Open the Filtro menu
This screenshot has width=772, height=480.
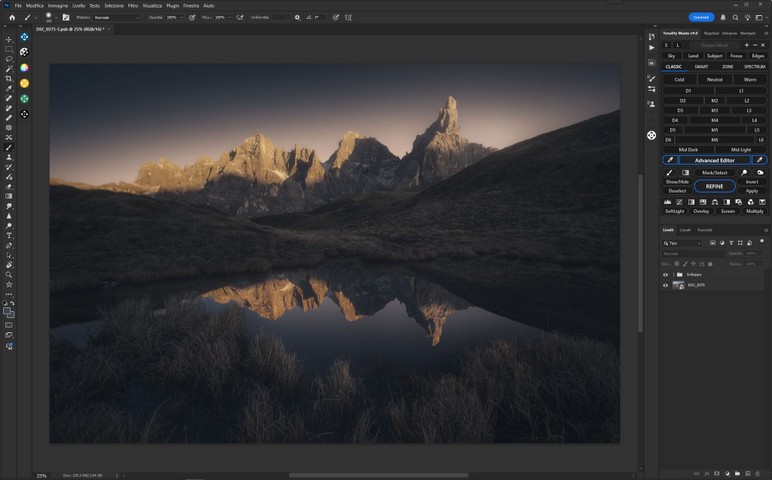point(133,5)
